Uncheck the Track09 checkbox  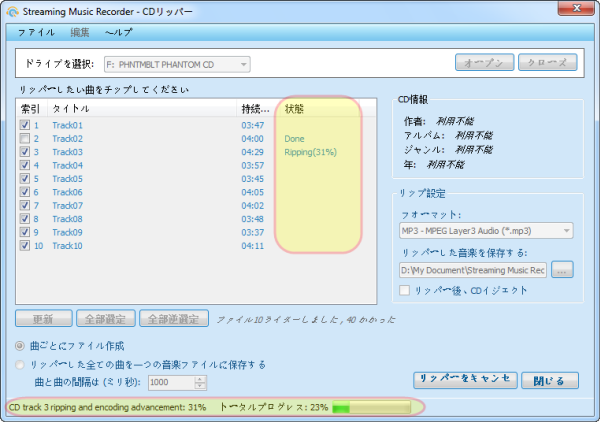click(25, 232)
